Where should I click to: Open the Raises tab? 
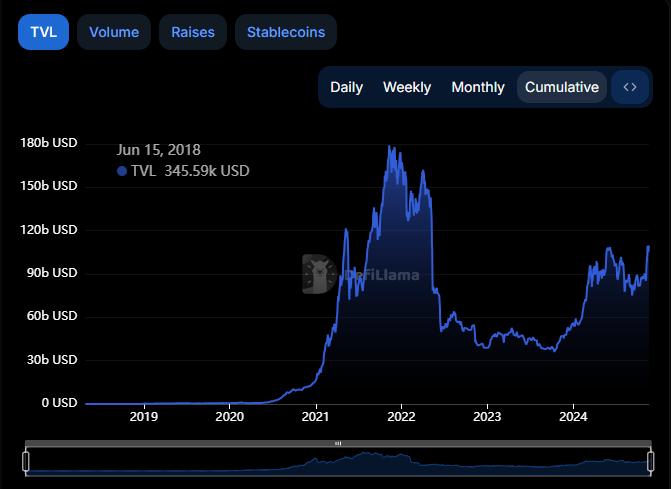193,32
